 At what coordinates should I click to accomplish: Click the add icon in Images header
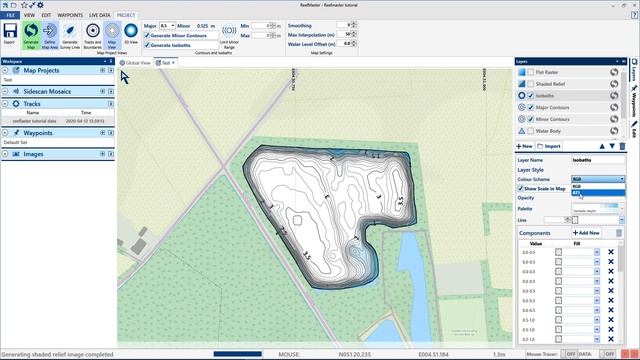pyautogui.click(x=102, y=154)
